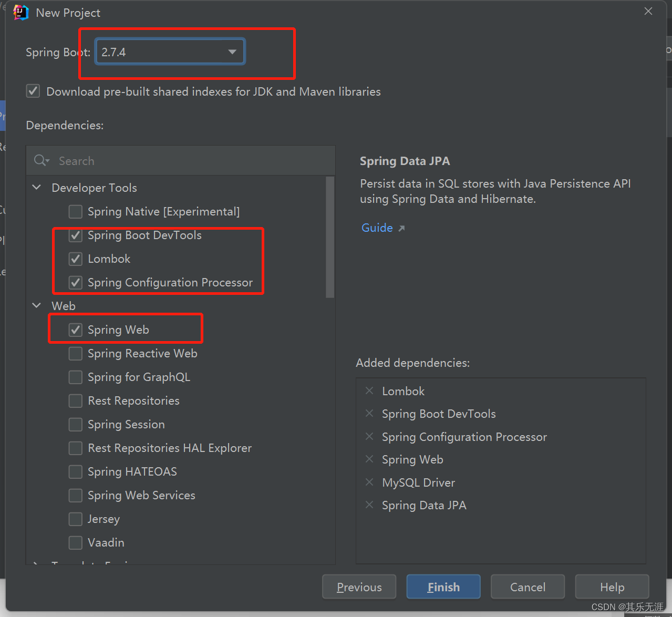
Task: Select the Developer Tools tree label
Action: point(94,188)
